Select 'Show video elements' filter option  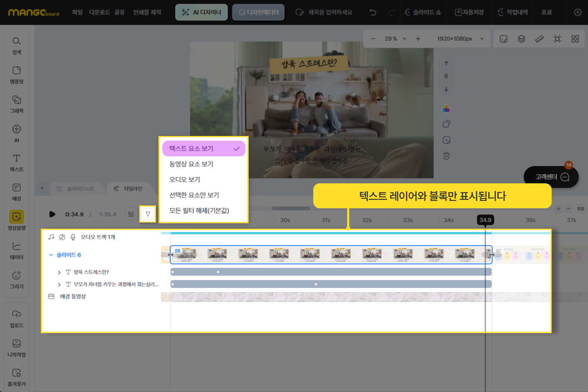(x=191, y=164)
